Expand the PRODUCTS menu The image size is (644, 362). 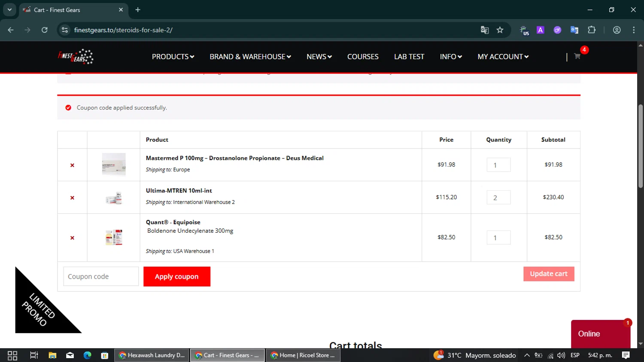click(x=173, y=57)
